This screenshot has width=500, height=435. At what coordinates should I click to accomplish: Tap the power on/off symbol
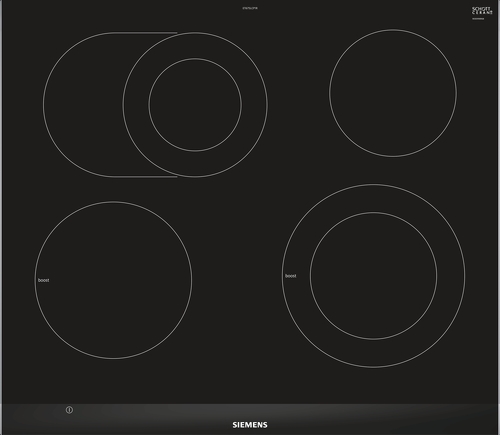(x=69, y=410)
